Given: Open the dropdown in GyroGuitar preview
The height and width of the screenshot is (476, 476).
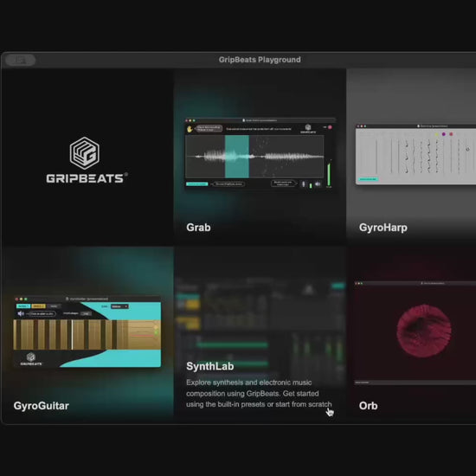Looking at the screenshot, I should click(x=119, y=306).
